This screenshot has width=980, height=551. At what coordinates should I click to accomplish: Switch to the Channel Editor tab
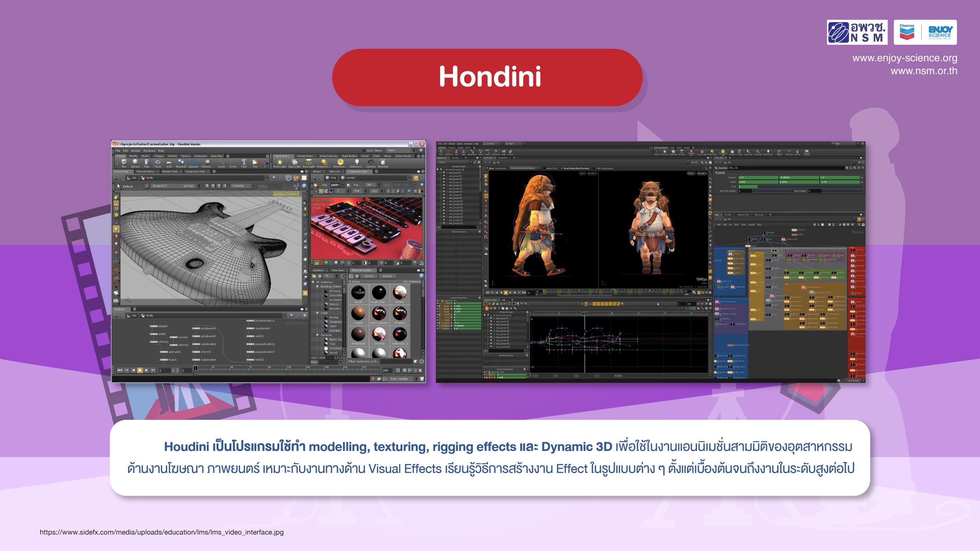145,171
